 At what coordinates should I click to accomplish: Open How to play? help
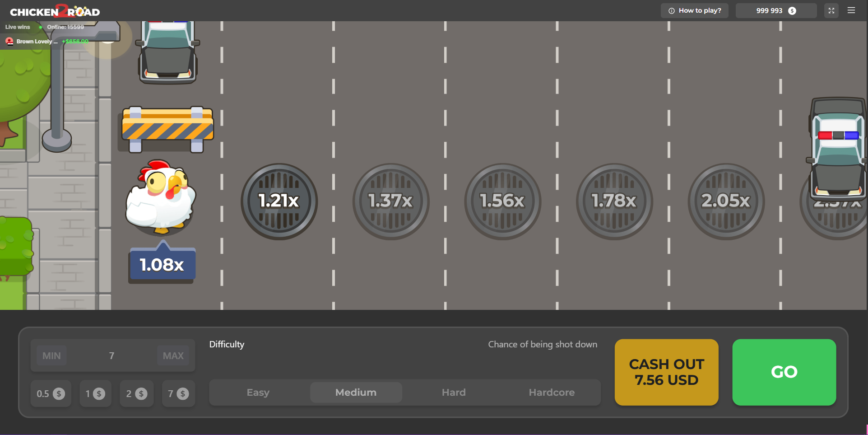point(694,11)
